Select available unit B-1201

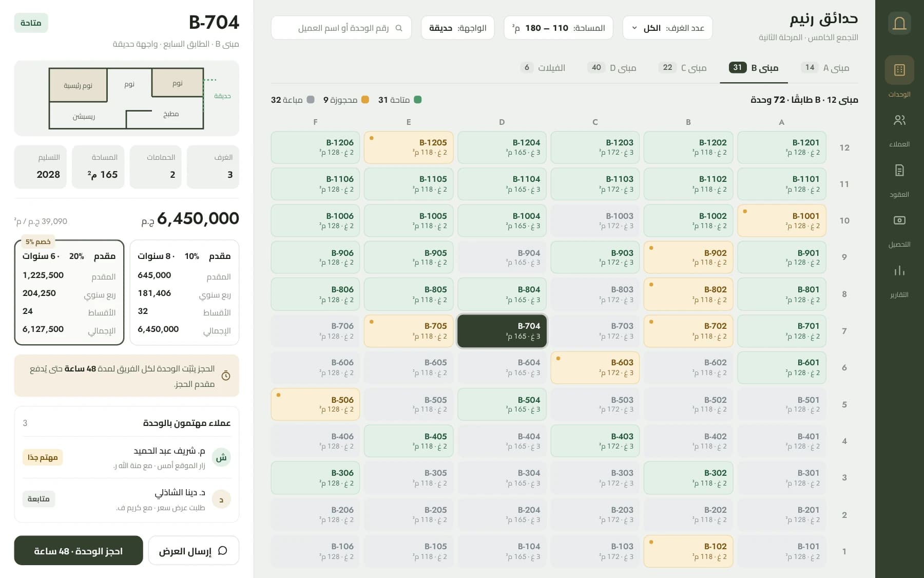[x=782, y=147]
